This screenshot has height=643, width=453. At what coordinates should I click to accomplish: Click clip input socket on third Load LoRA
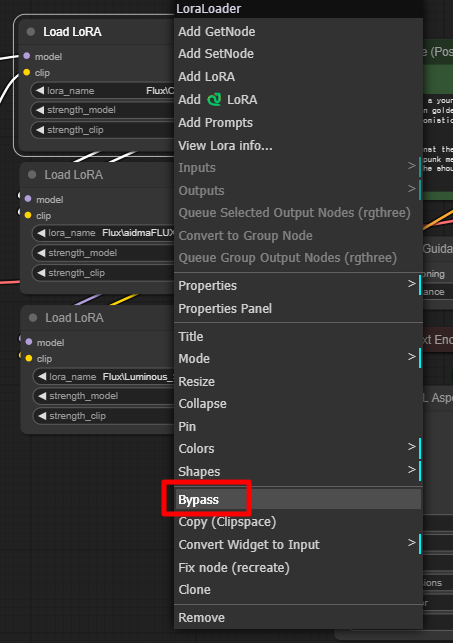(x=29, y=358)
